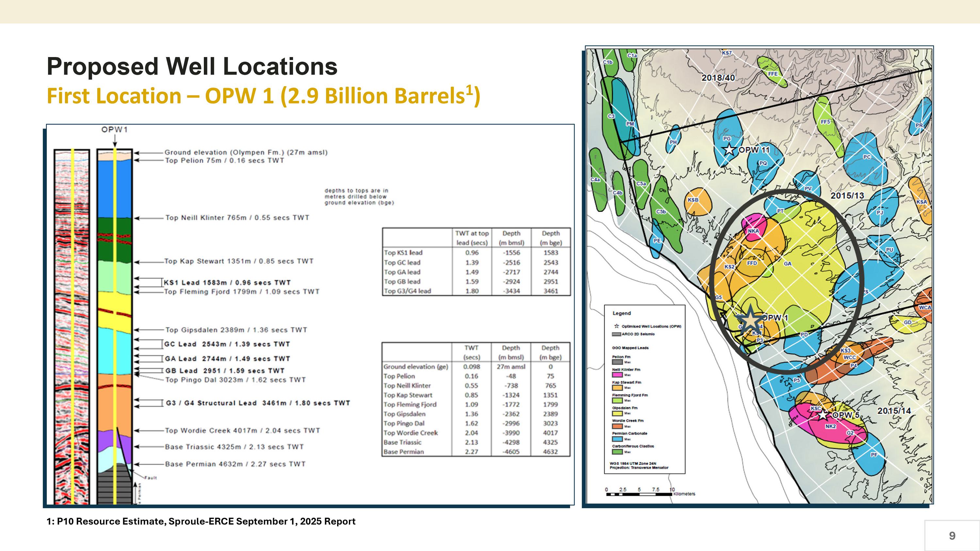Click the Neill Klinter Fm pink legend swatch
Viewport: 980px width, 551px height.
pos(617,375)
